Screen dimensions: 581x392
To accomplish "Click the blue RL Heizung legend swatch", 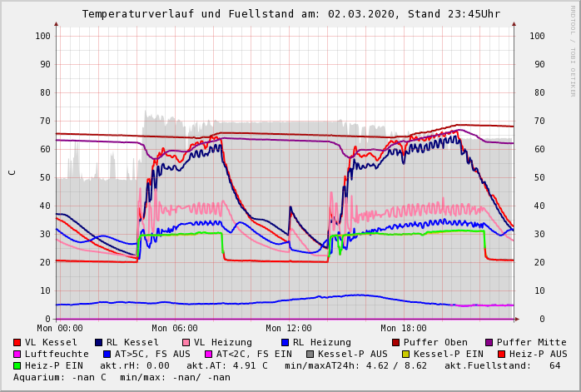I will click(x=285, y=342).
